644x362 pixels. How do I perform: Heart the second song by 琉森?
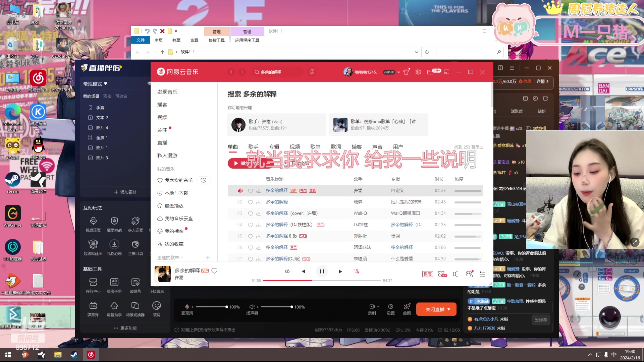tap(250, 202)
